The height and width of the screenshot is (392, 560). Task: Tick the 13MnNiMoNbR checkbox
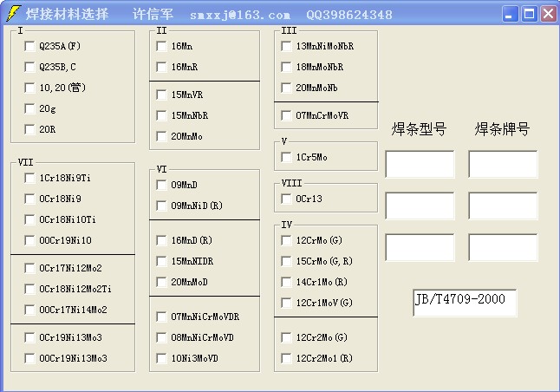click(286, 46)
